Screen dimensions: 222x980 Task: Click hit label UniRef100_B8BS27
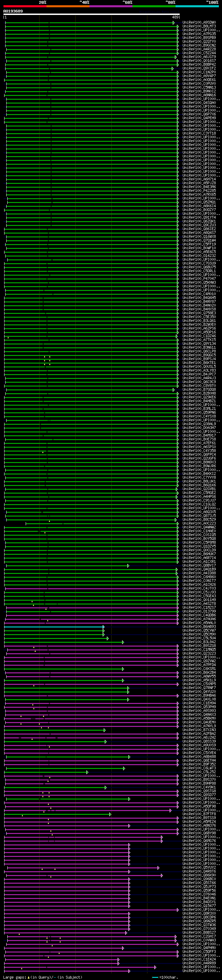pos(199,932)
